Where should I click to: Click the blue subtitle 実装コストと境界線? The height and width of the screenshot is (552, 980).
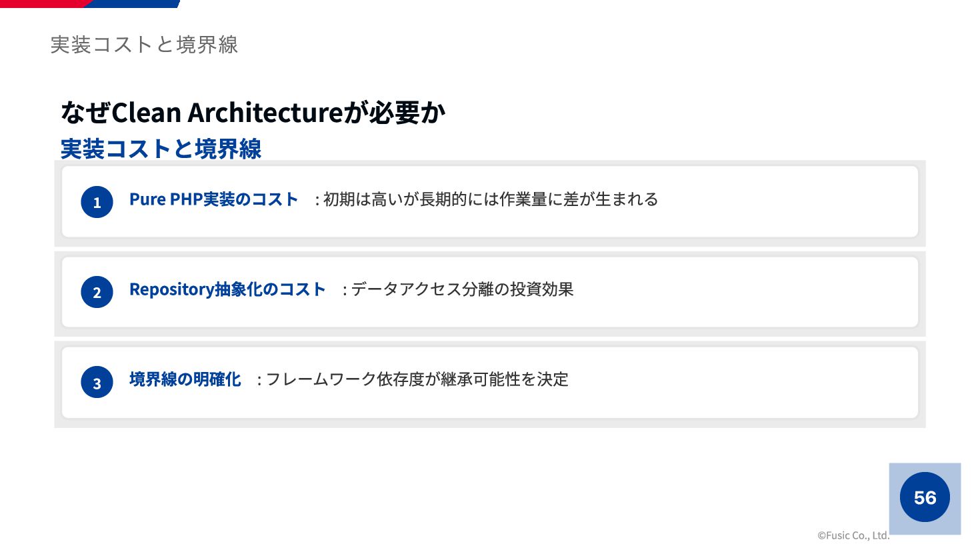[x=161, y=149]
